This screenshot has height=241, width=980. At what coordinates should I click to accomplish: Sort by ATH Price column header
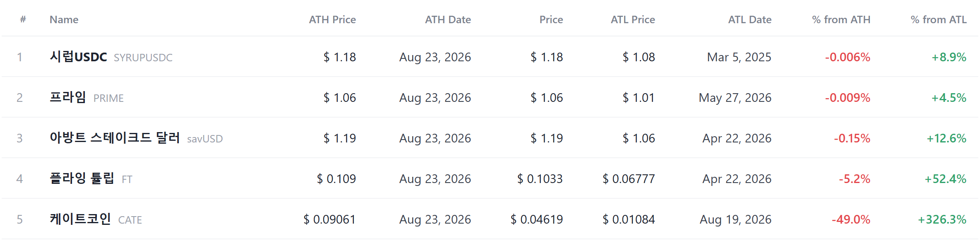(x=332, y=19)
